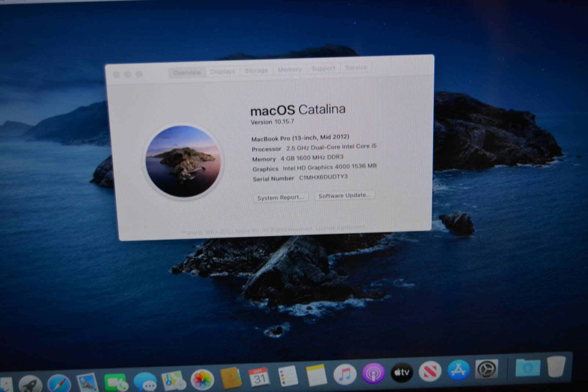Click the Memory label in the overview
Viewport: 588px width, 392px height.
264,159
